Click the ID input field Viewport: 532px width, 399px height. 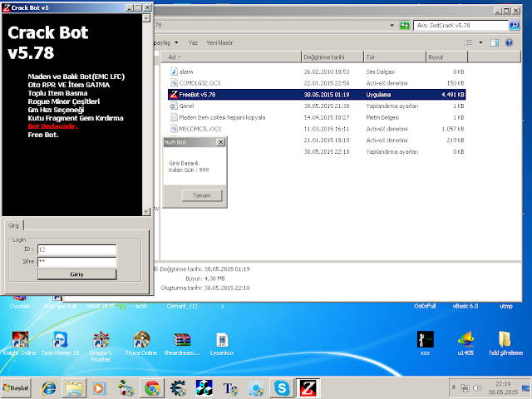(x=77, y=249)
